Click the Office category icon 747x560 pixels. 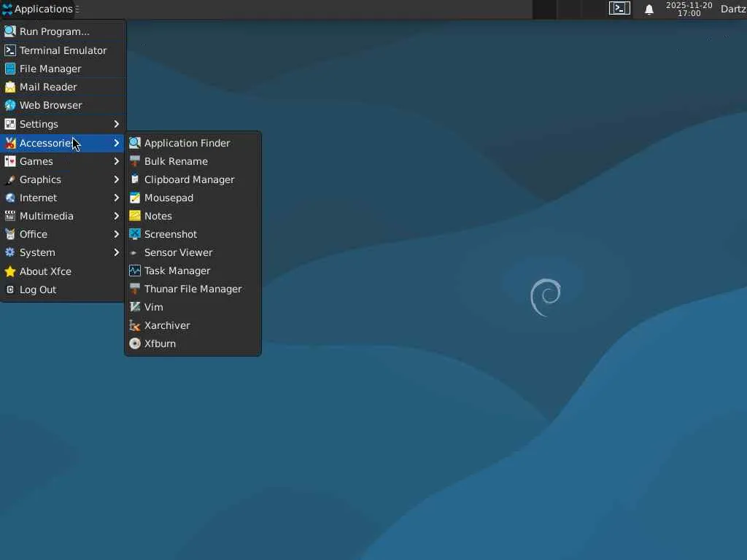click(x=10, y=234)
